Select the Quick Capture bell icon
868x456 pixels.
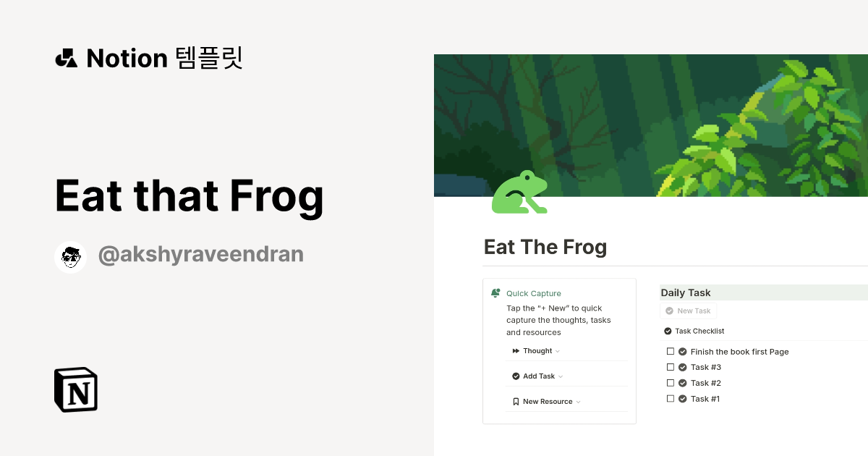495,292
